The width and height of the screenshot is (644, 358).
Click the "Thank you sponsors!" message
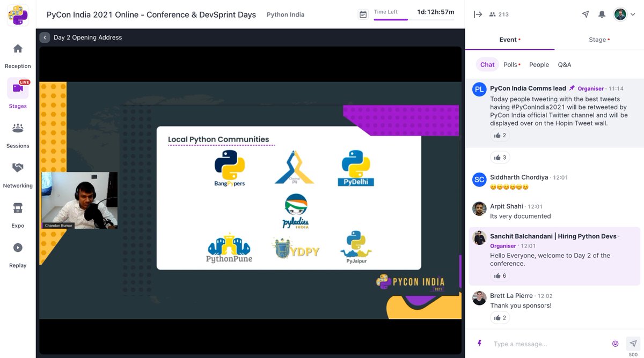point(521,305)
